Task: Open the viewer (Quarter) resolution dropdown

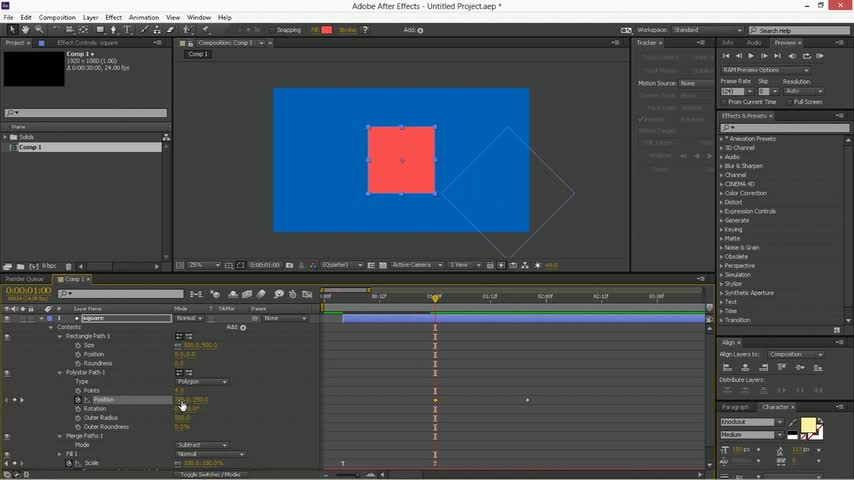Action: 341,265
